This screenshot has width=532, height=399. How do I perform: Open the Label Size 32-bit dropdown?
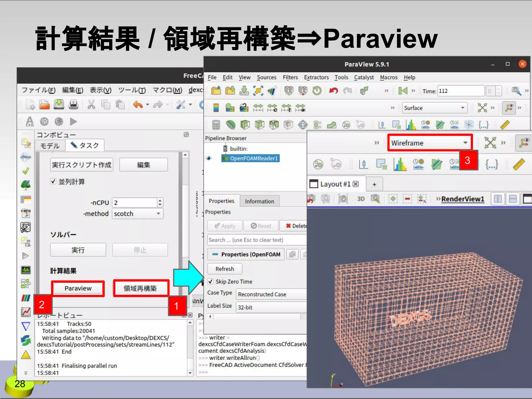pos(272,307)
